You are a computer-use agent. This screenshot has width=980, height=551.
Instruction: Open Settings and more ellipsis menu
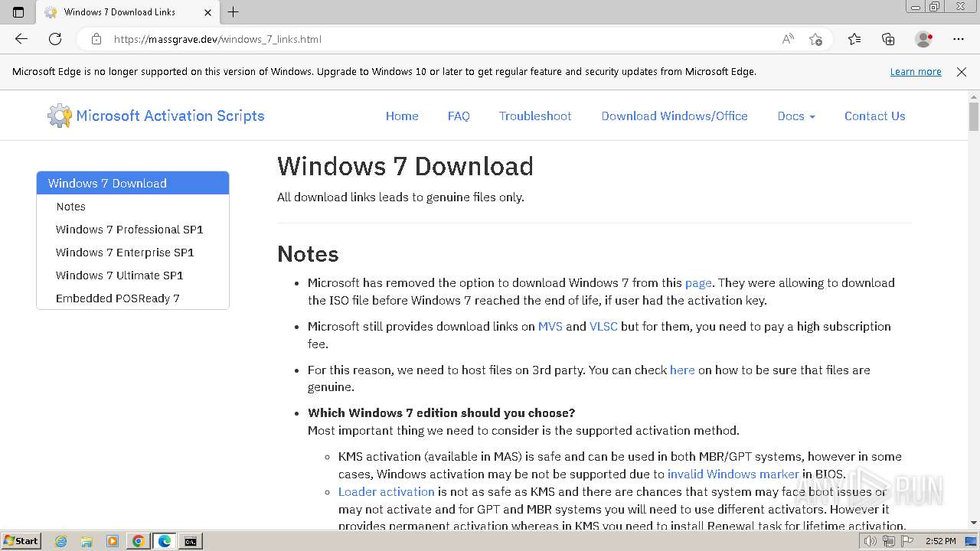coord(959,39)
